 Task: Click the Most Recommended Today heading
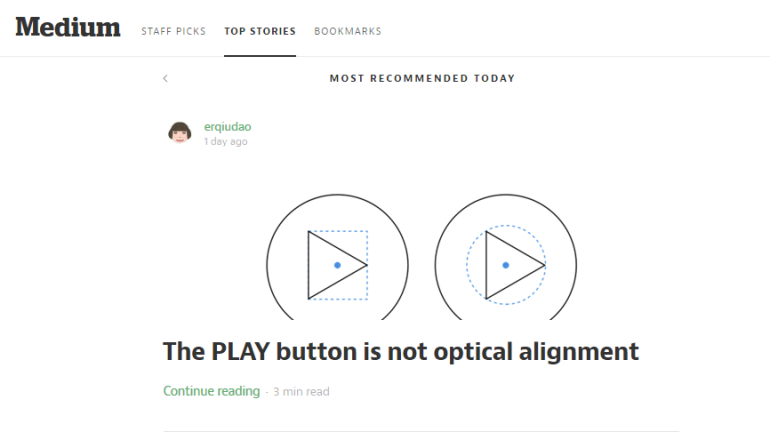(x=422, y=78)
